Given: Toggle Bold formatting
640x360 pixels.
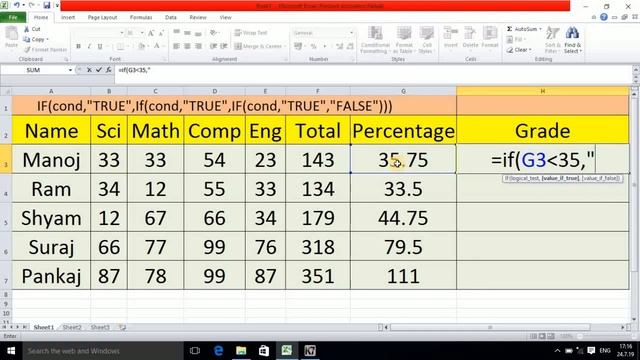Looking at the screenshot, I should 78,47.
